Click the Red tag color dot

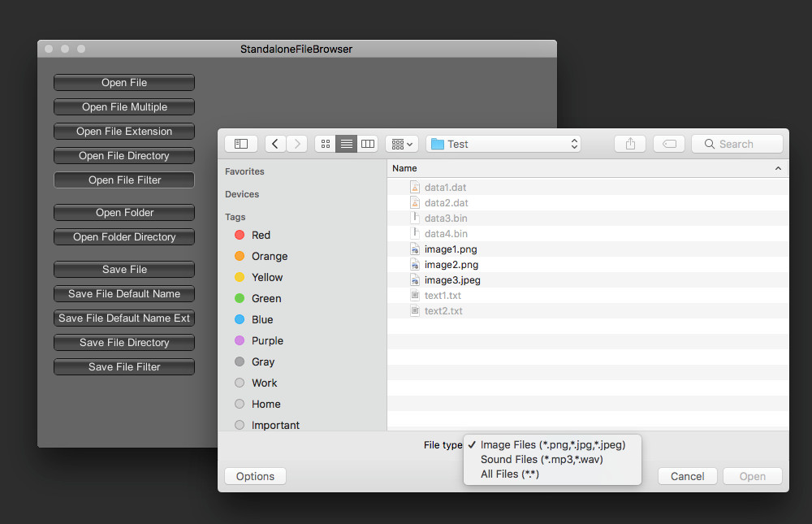tap(240, 235)
